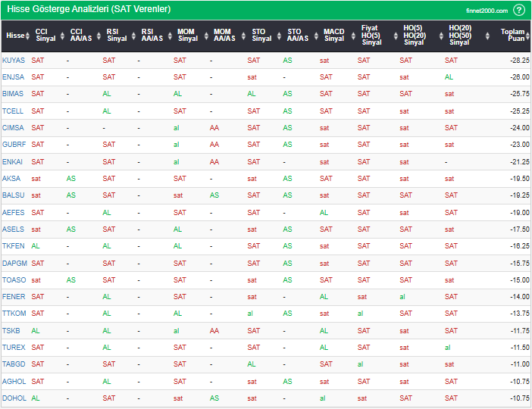Click the help question mark icon
The height and width of the screenshot is (409, 532).
(x=519, y=10)
